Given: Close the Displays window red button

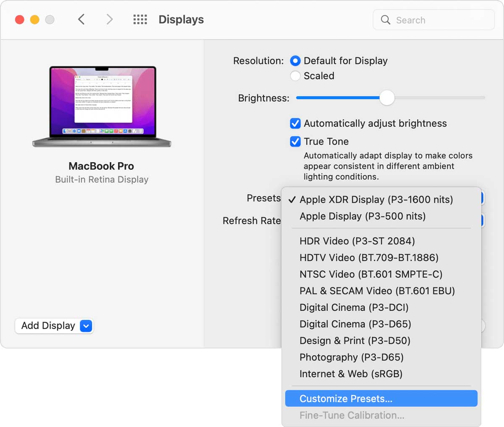Looking at the screenshot, I should coord(20,20).
